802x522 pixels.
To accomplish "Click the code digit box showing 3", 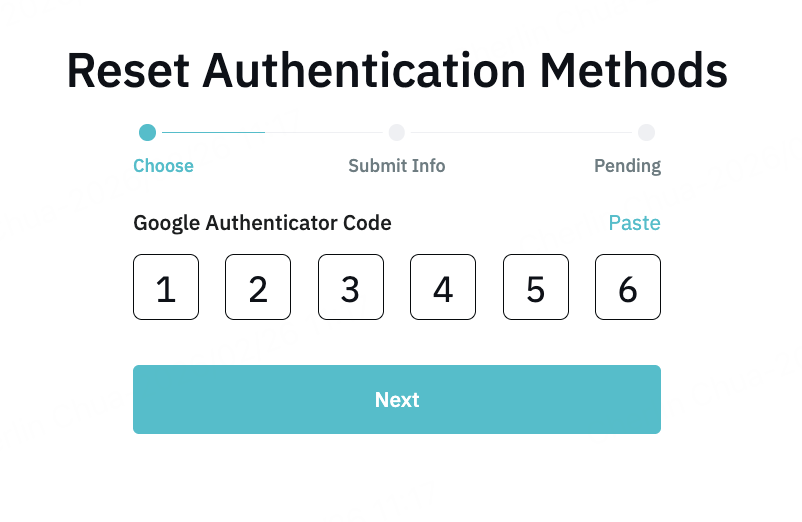I will tap(350, 287).
